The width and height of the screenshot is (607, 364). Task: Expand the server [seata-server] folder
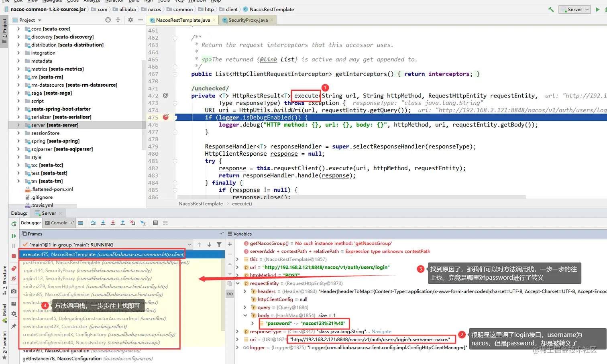pyautogui.click(x=18, y=125)
